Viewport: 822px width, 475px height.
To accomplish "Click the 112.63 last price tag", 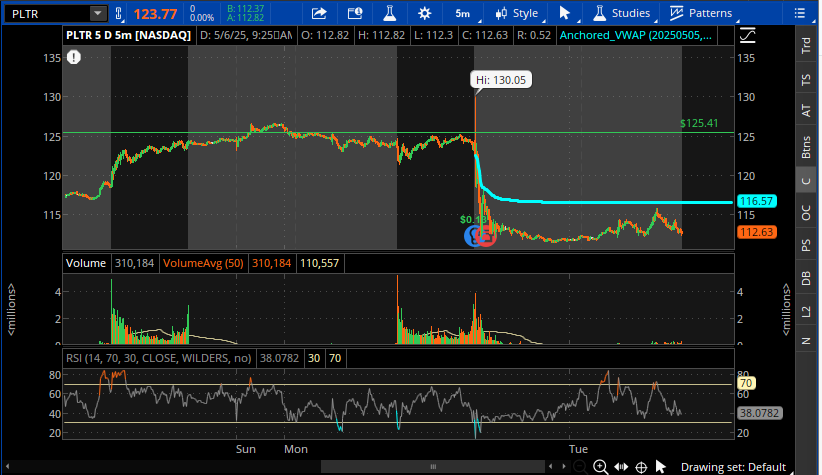I will click(756, 232).
